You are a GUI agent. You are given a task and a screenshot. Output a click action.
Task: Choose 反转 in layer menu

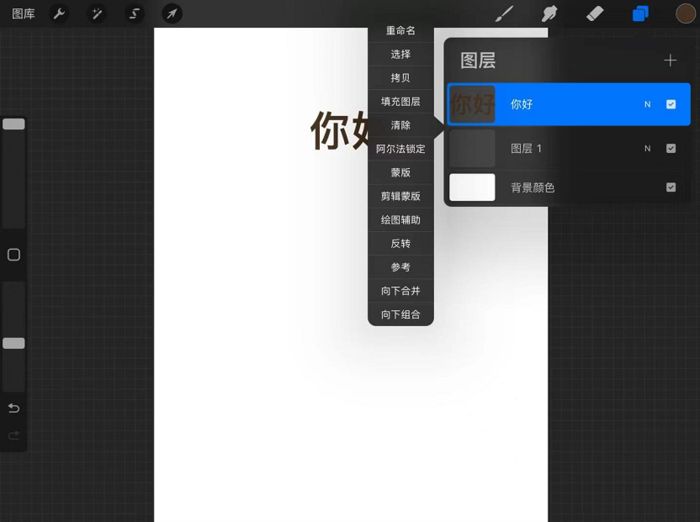click(x=400, y=244)
